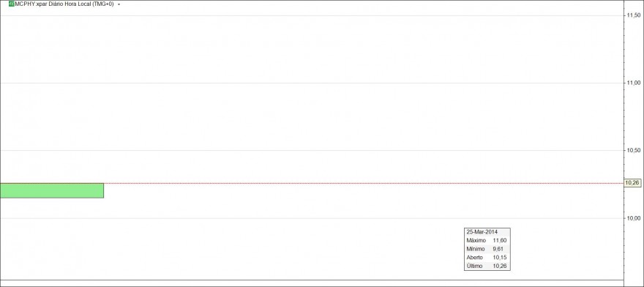Click the green instrument icon beside MCPHY
Viewport: 644px width, 287px height.
click(x=11, y=4)
